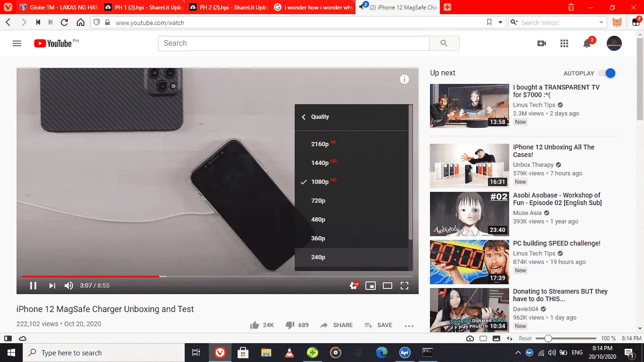This screenshot has width=644, height=362.
Task: Go to the browser home page
Action: click(81, 22)
